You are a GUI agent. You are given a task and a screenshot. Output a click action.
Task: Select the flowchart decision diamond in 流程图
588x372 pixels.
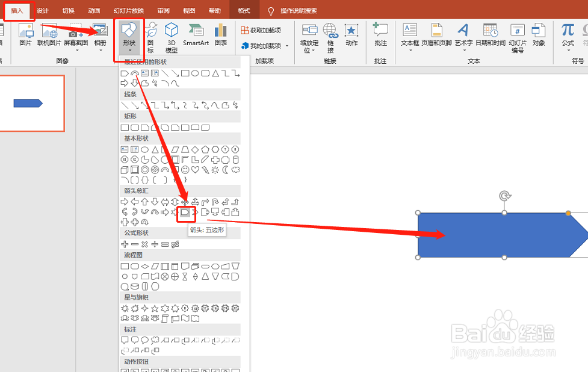[145, 266]
